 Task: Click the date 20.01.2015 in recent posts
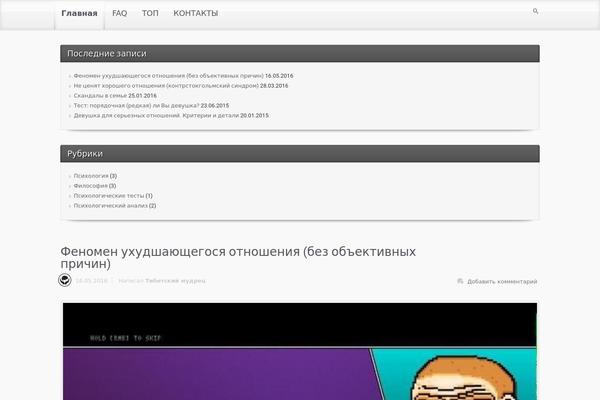pos(254,116)
